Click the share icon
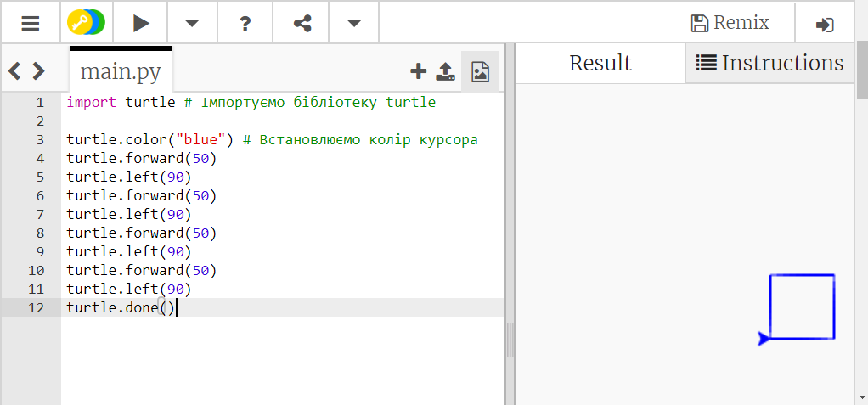 [302, 23]
